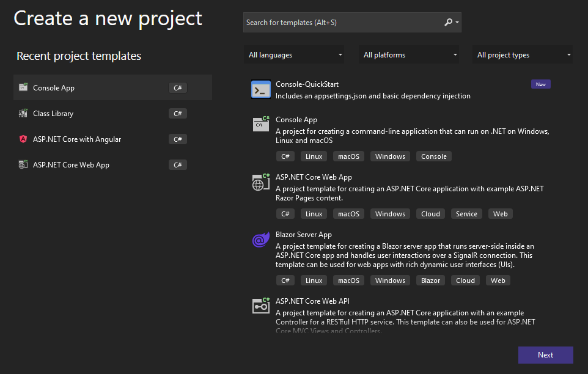Select recent ASP.NET Core Web App
Image resolution: width=588 pixels, height=374 pixels.
(112, 165)
